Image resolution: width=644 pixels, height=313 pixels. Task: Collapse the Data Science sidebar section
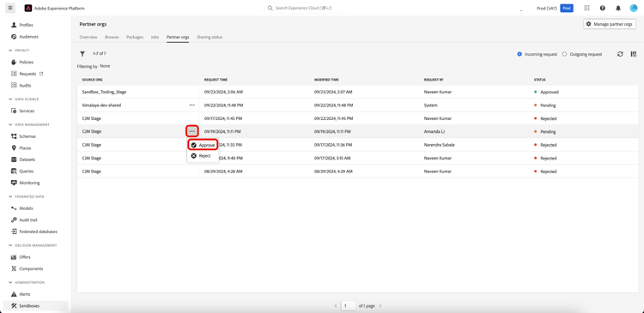(10, 99)
